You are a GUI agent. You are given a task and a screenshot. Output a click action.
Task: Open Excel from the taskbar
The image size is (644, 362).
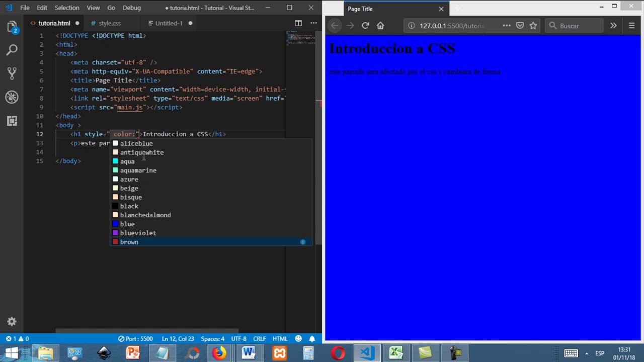pyautogui.click(x=396, y=353)
